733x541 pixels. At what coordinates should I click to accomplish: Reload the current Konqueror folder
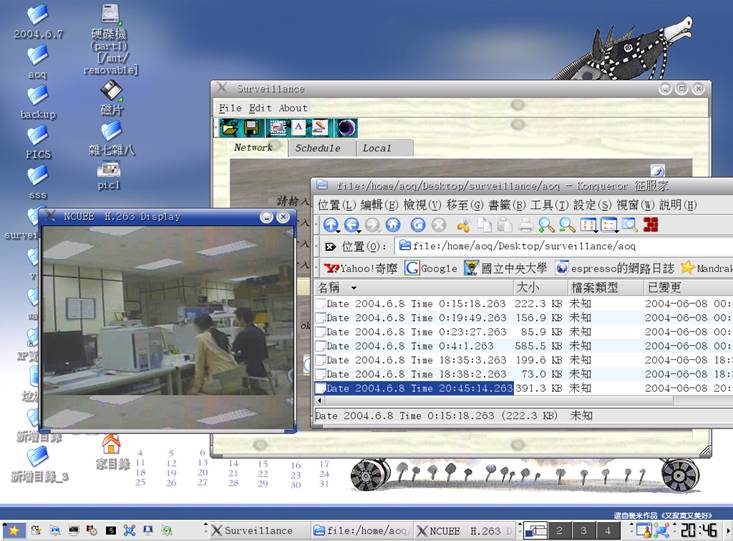coord(418,225)
